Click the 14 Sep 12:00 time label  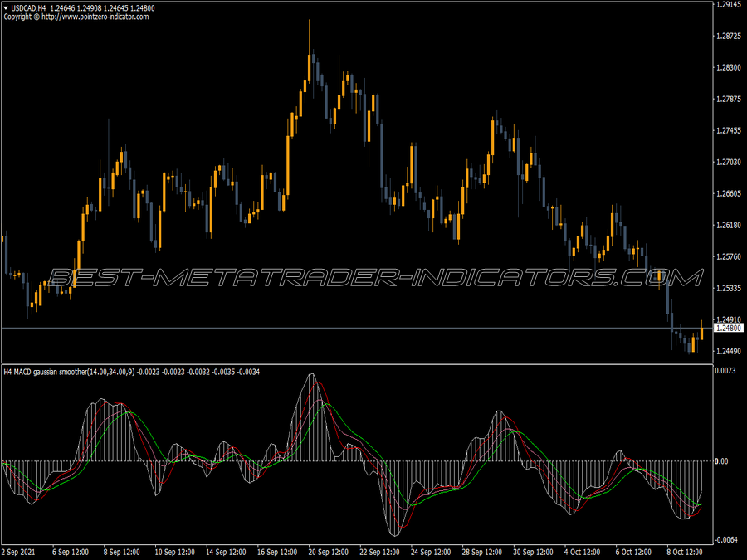(x=226, y=552)
